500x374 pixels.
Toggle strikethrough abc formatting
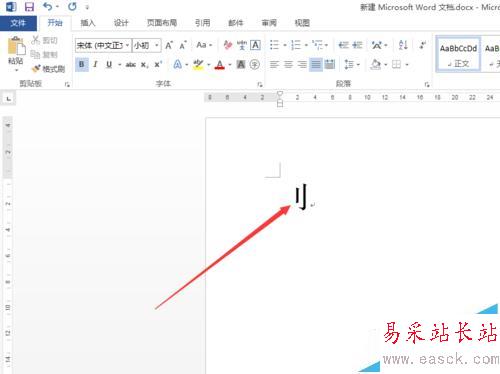(x=131, y=65)
